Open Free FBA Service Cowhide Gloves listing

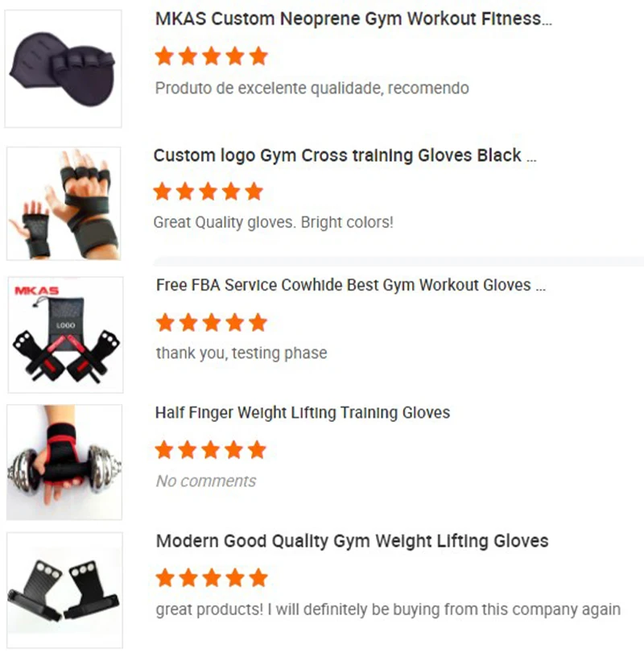(x=351, y=286)
